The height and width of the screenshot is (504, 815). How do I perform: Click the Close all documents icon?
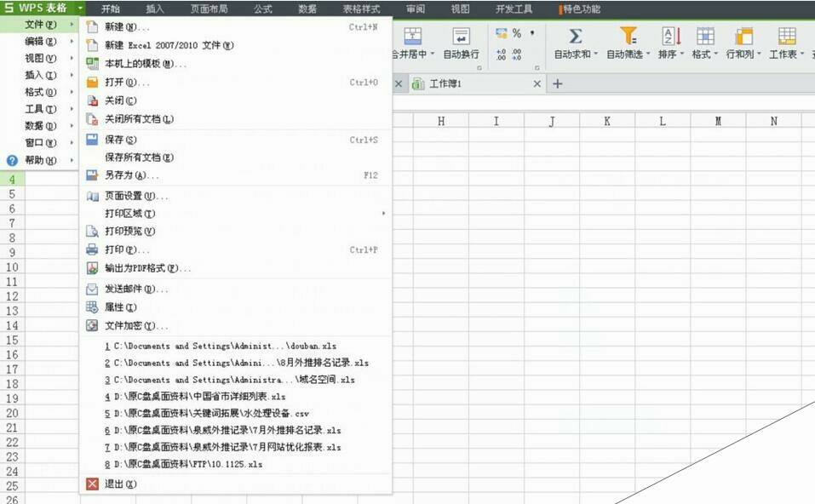[92, 119]
